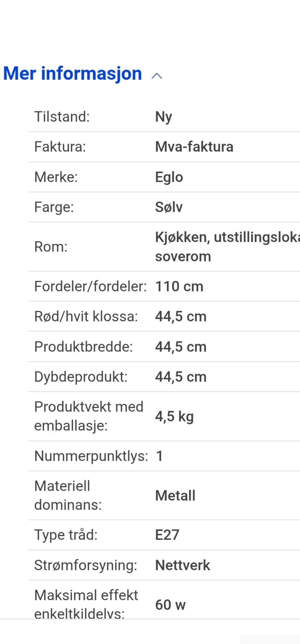The height and width of the screenshot is (644, 300).
Task: Select the E27 thread type value
Action: coord(167,535)
